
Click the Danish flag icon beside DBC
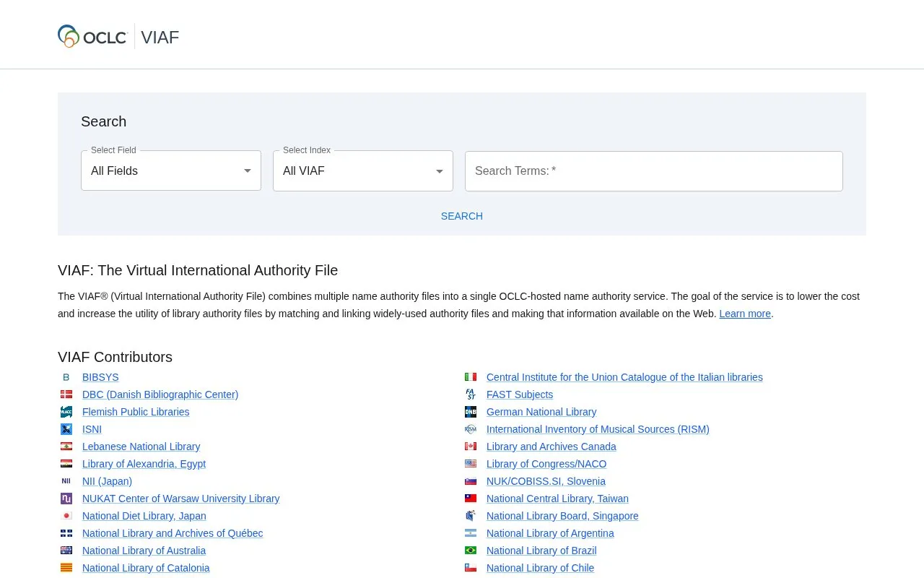[66, 394]
